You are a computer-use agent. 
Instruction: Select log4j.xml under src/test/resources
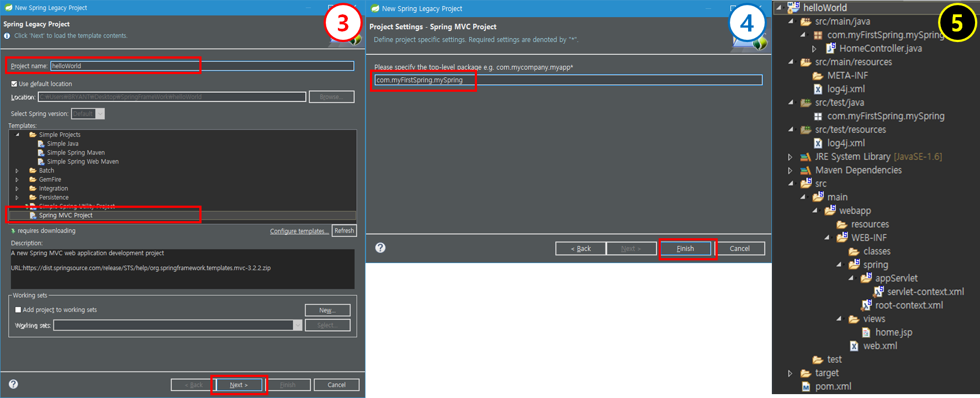846,143
